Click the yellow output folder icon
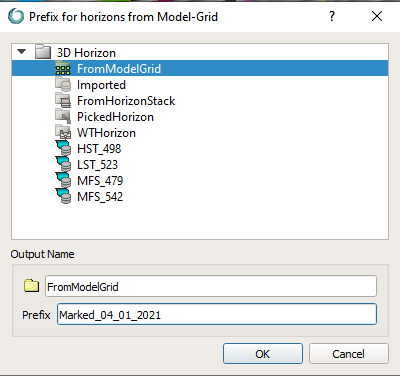This screenshot has width=400, height=376. click(31, 286)
